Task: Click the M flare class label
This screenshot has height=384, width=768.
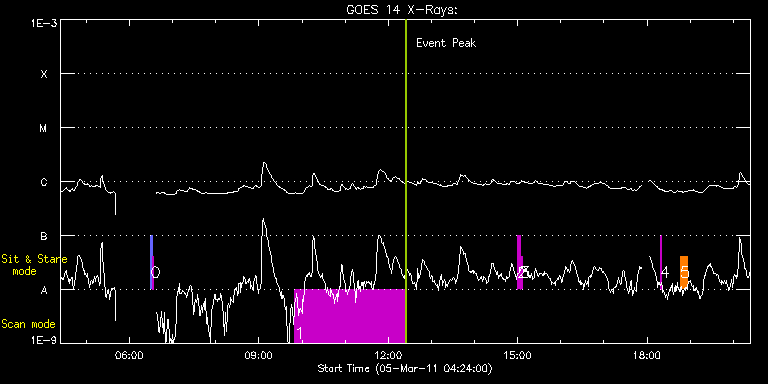Action: tap(44, 128)
